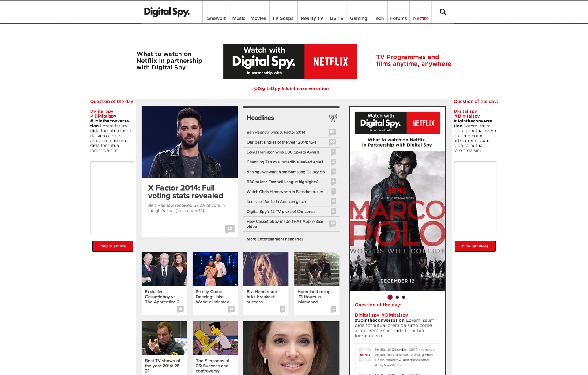Click comment count on Ben Haenow headline
Image resolution: width=588 pixels, height=375 pixels.
coord(333,132)
